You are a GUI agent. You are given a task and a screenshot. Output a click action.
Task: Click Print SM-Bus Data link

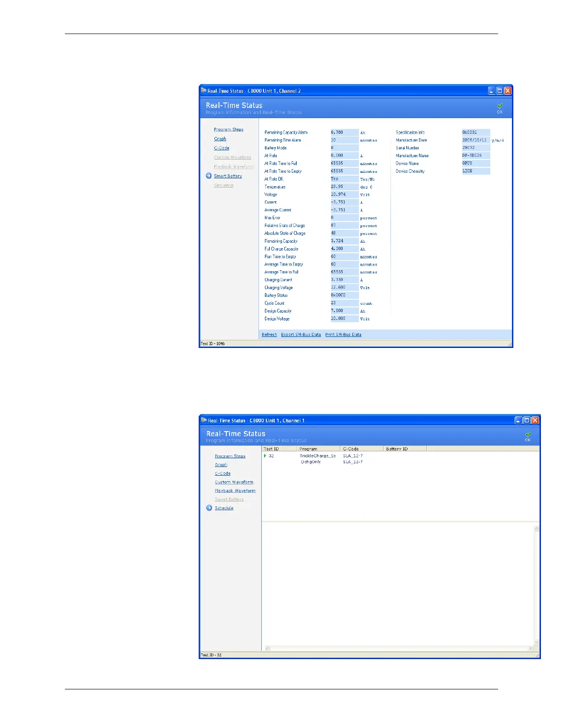pos(343,335)
